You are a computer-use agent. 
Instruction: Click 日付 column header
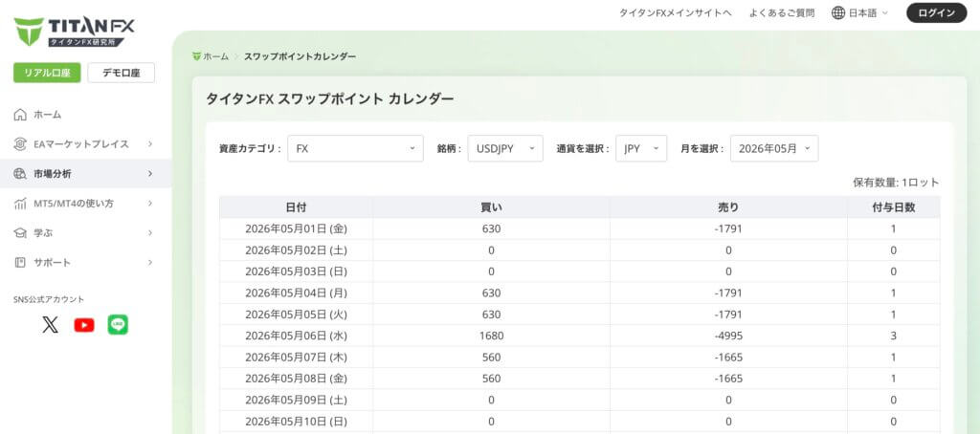point(296,207)
